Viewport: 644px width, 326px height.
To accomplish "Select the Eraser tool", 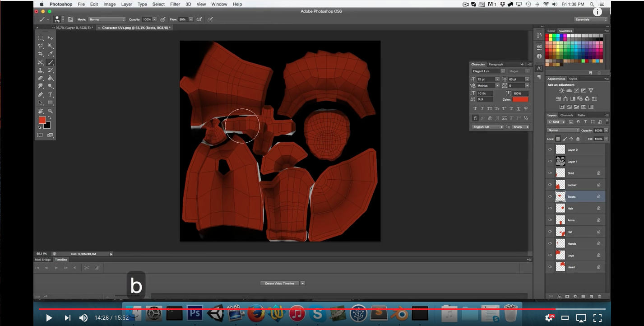I will 41,78.
